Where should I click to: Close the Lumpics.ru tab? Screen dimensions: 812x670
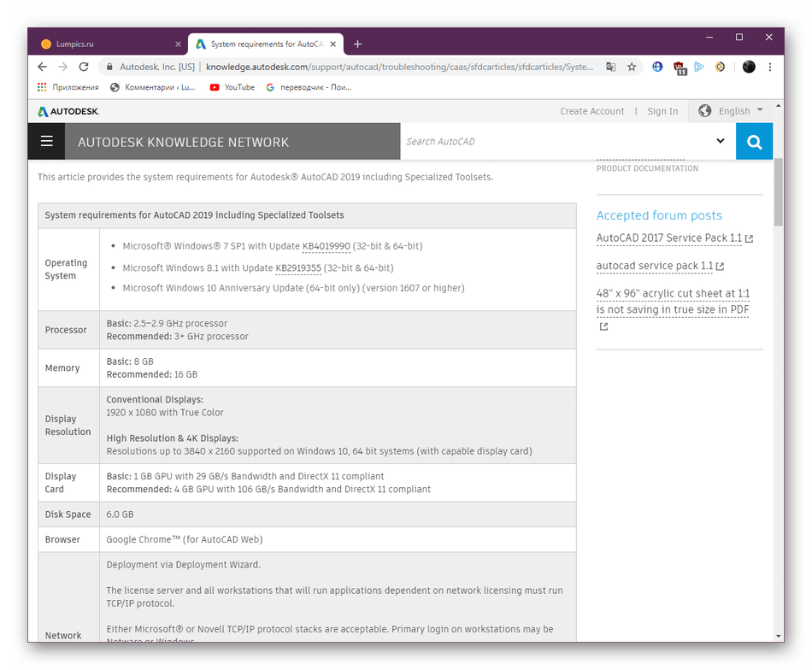click(x=178, y=44)
